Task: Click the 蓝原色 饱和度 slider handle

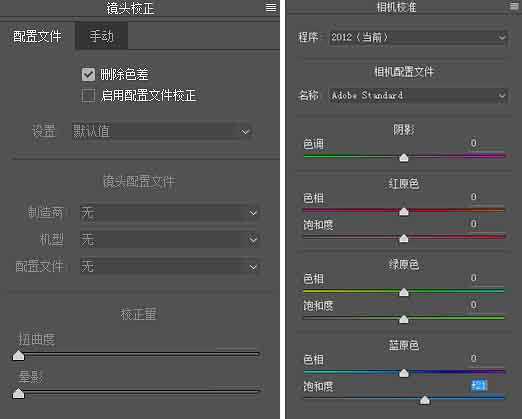Action: pyautogui.click(x=424, y=400)
